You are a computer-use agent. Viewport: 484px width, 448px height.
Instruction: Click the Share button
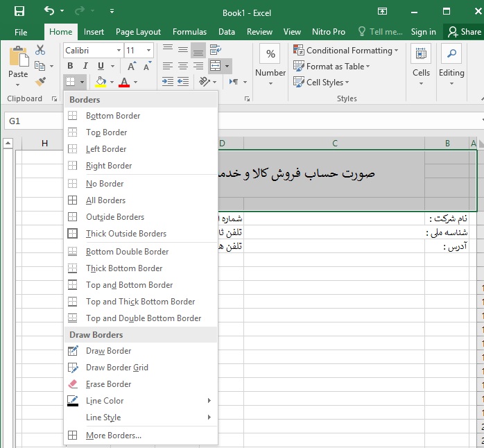tap(465, 32)
